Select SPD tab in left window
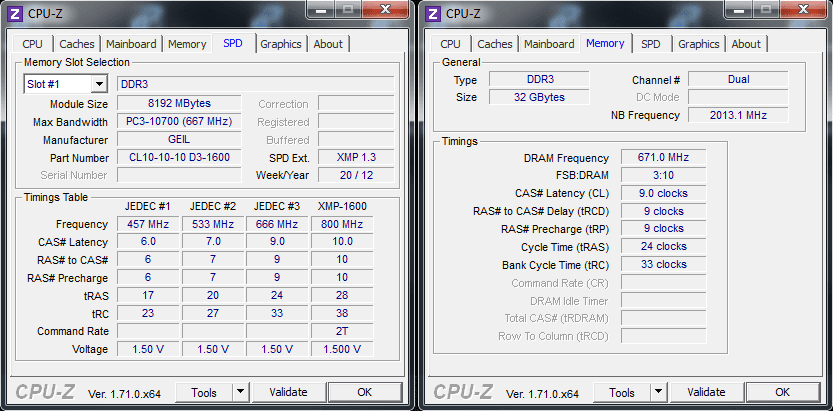Viewport: 833px width, 411px height. (x=233, y=43)
